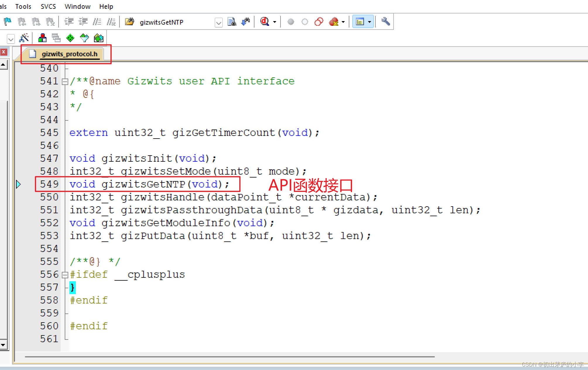Viewport: 588px width, 370px height.
Task: Click gizwitsGetModuleInfo on line 552
Action: pyautogui.click(x=166, y=223)
